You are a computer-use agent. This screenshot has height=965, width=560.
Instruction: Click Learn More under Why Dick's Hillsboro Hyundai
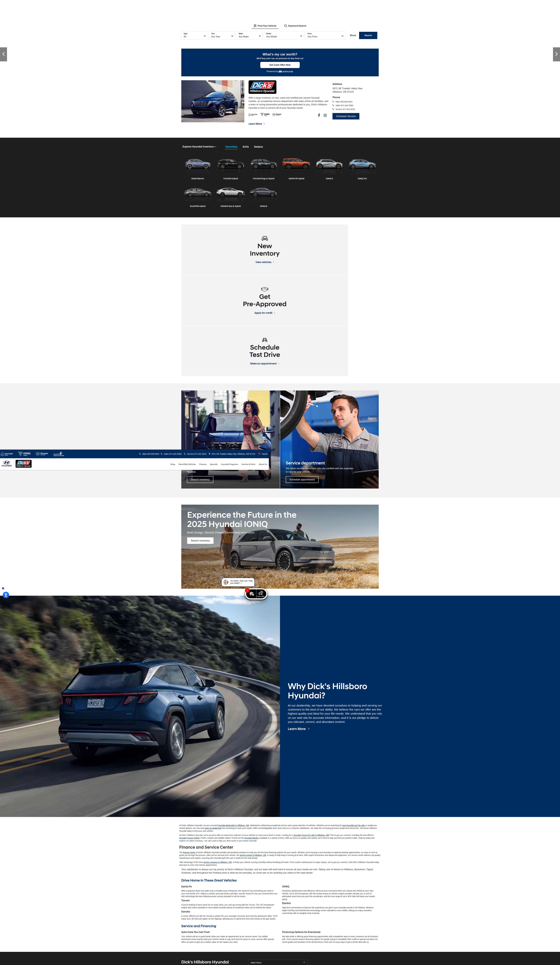[299, 729]
